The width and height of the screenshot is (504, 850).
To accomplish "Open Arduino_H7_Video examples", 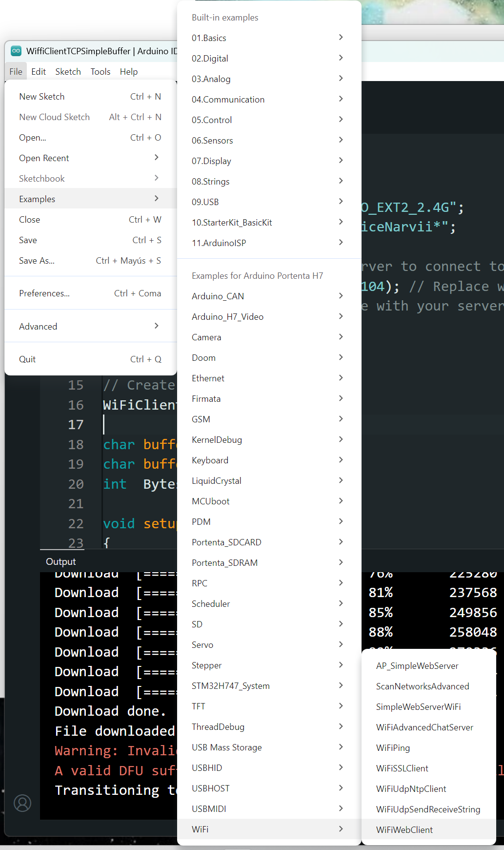I will 269,317.
